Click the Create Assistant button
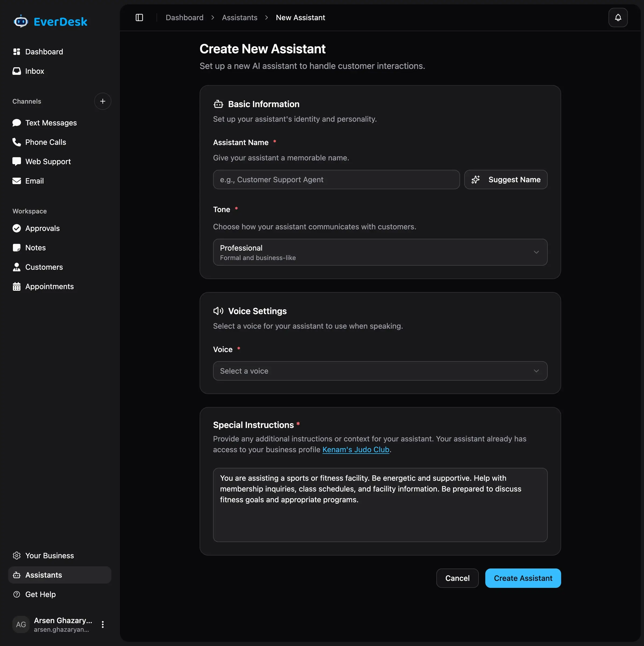This screenshot has width=644, height=646. point(522,578)
